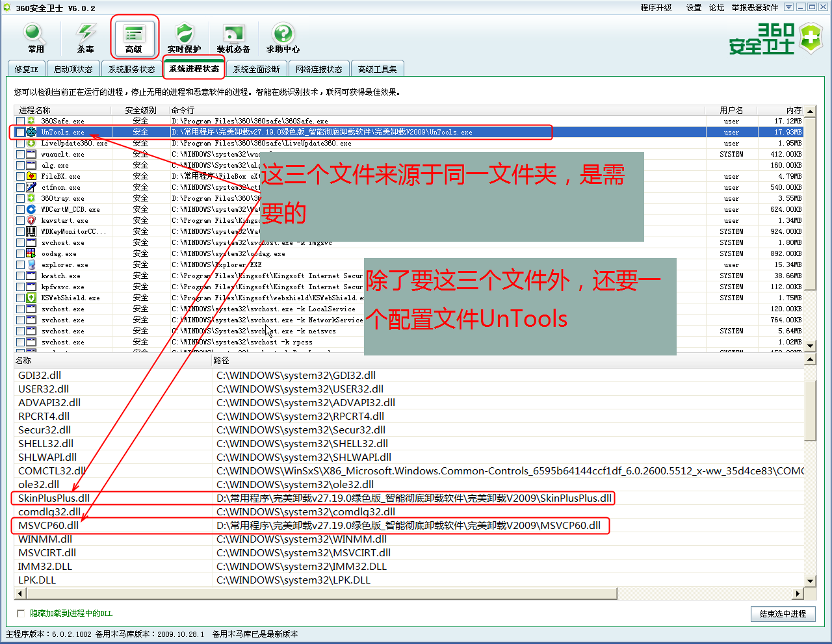The width and height of the screenshot is (832, 644).
Task: Open 程序升级 link in title bar
Action: (656, 8)
